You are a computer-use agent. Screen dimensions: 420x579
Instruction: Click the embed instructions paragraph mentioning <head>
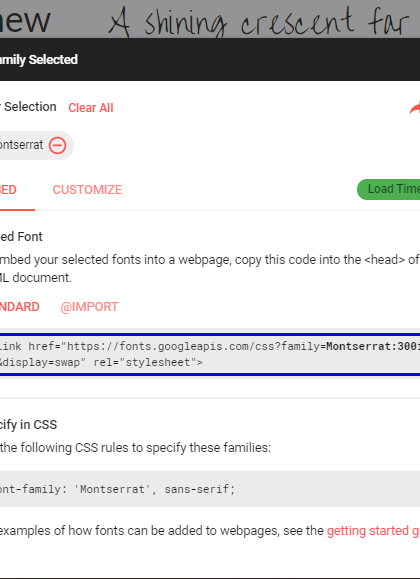coord(210,268)
